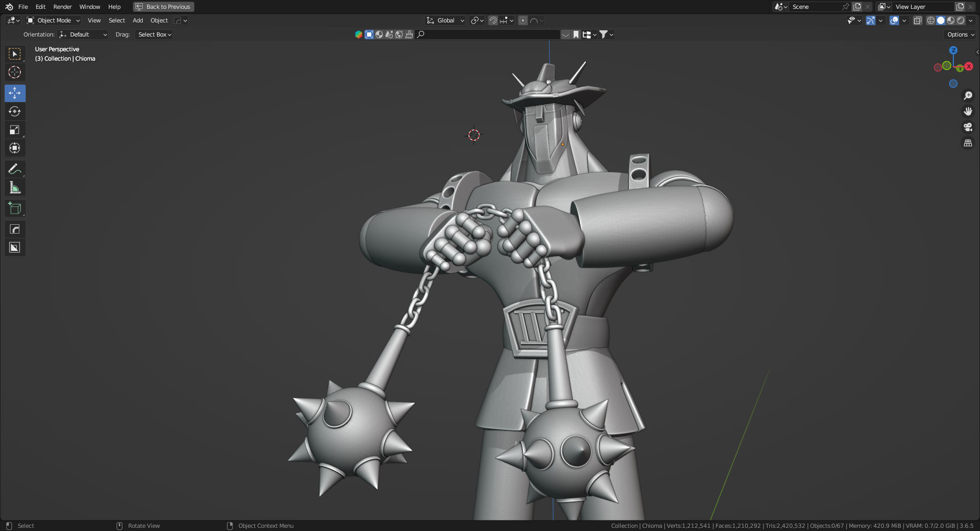Toggle camera view with camera icon

(968, 127)
